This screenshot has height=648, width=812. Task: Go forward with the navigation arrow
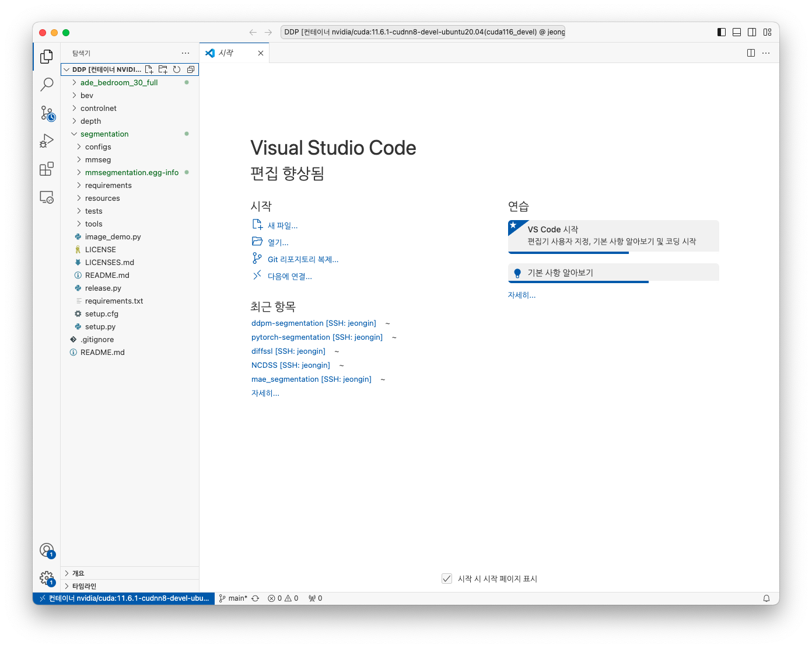tap(268, 32)
